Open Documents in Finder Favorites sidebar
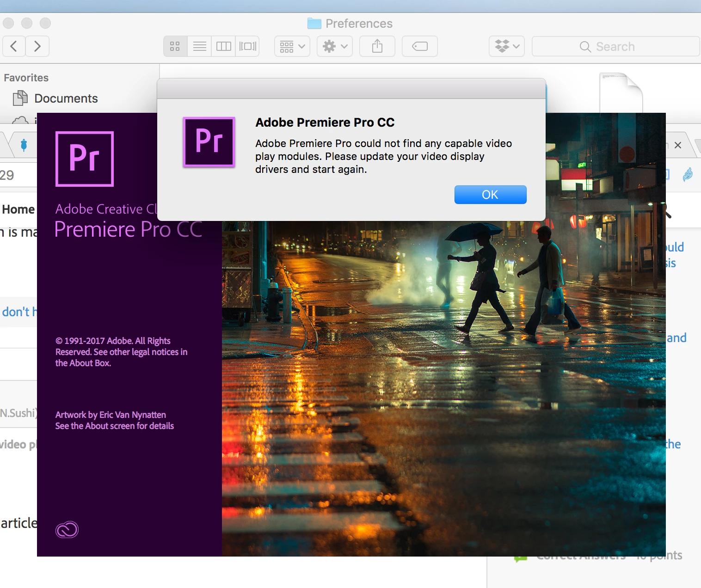The width and height of the screenshot is (701, 588). [55, 98]
